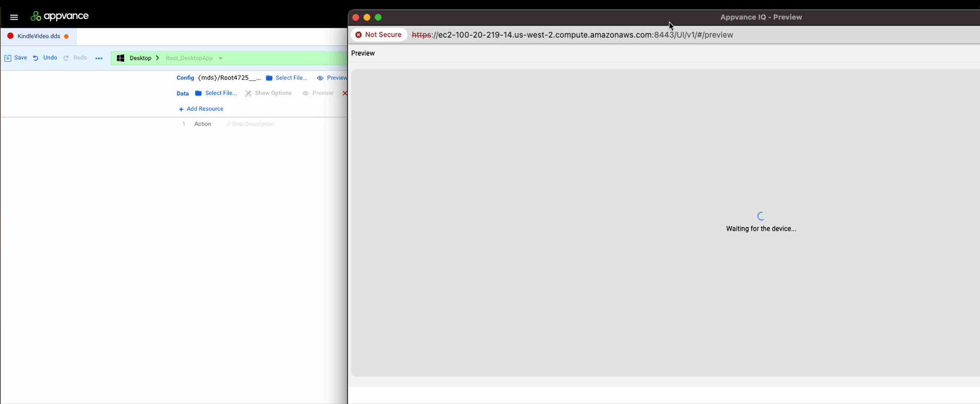Viewport: 980px width, 404px height.
Task: Toggle Data row Preview eye icon
Action: click(305, 93)
